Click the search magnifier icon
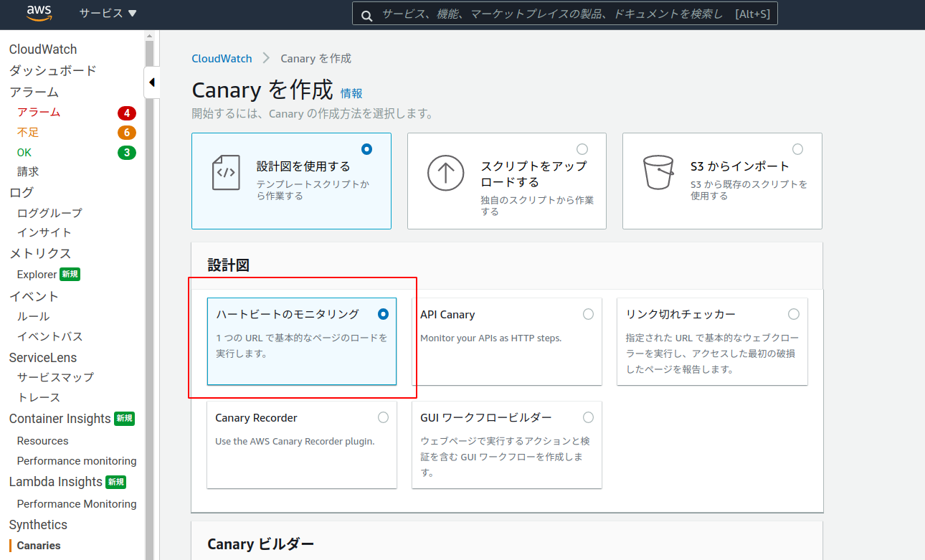The height and width of the screenshot is (560, 925). click(x=366, y=14)
